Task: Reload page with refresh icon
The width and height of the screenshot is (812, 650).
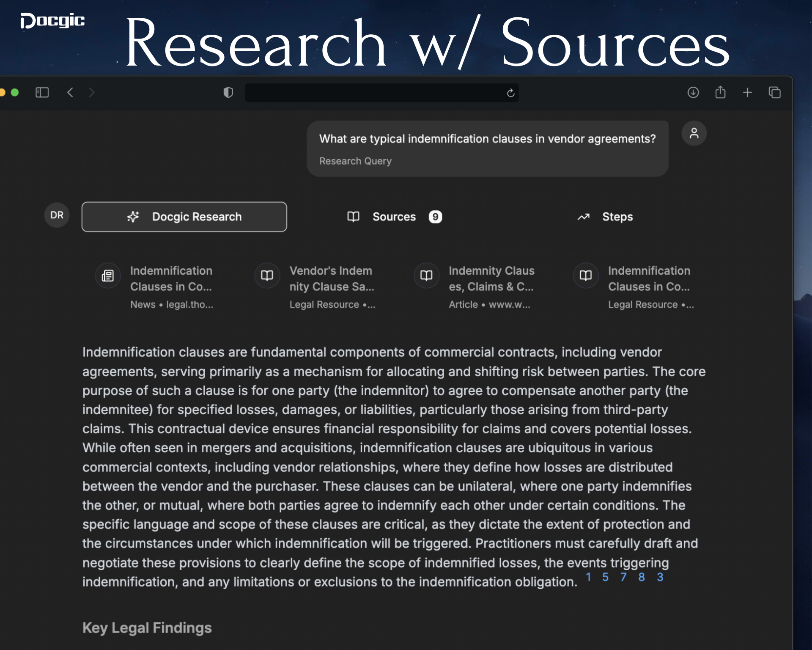Action: click(510, 93)
